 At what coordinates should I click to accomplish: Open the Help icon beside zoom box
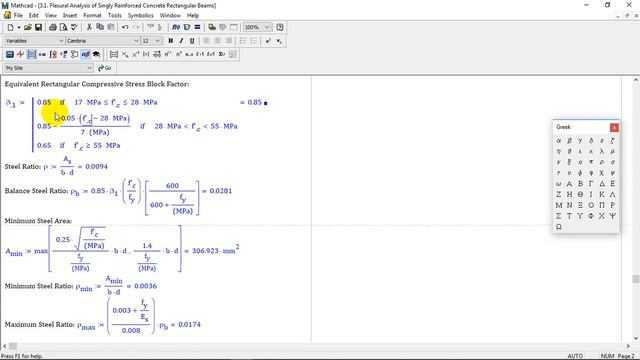(280, 27)
